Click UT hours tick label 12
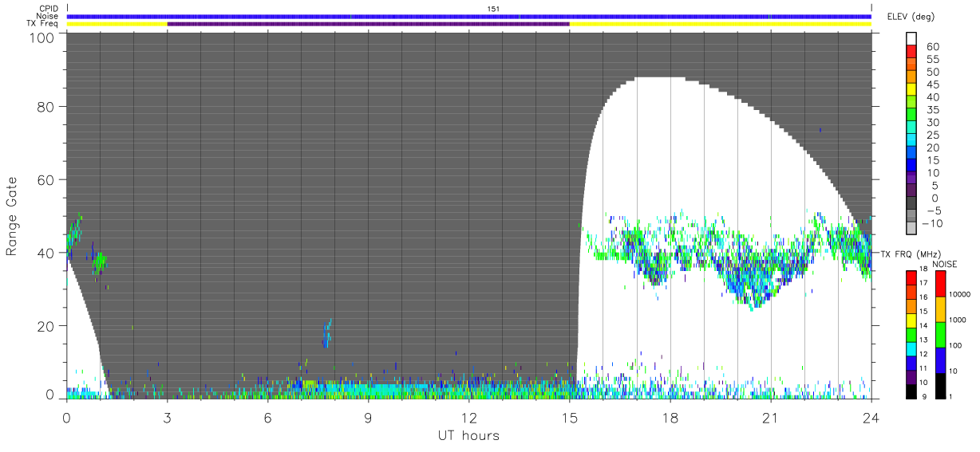This screenshot has width=980, height=452. coord(469,417)
